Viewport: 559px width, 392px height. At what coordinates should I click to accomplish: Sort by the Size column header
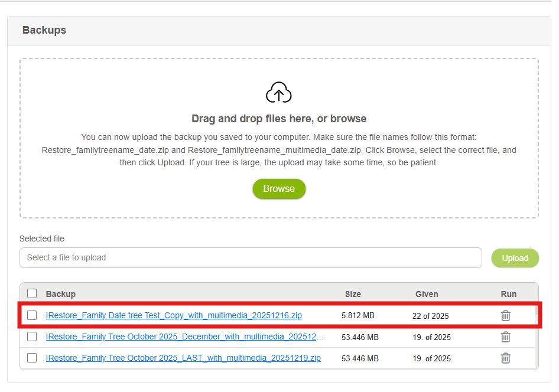353,294
